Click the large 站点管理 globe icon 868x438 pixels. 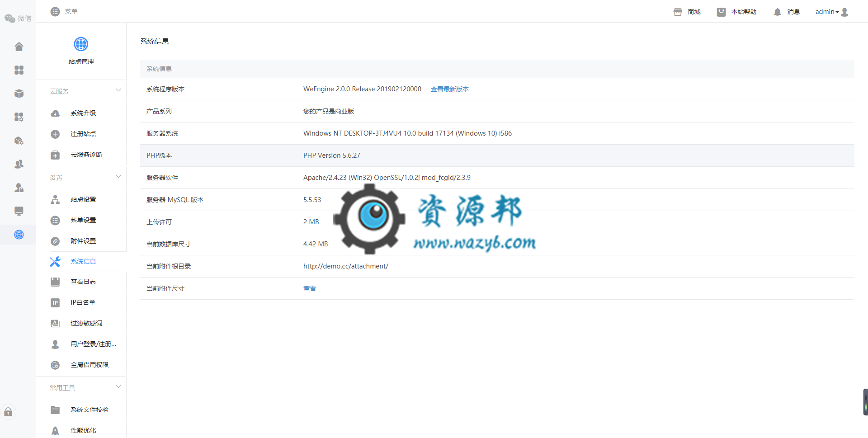coord(81,44)
